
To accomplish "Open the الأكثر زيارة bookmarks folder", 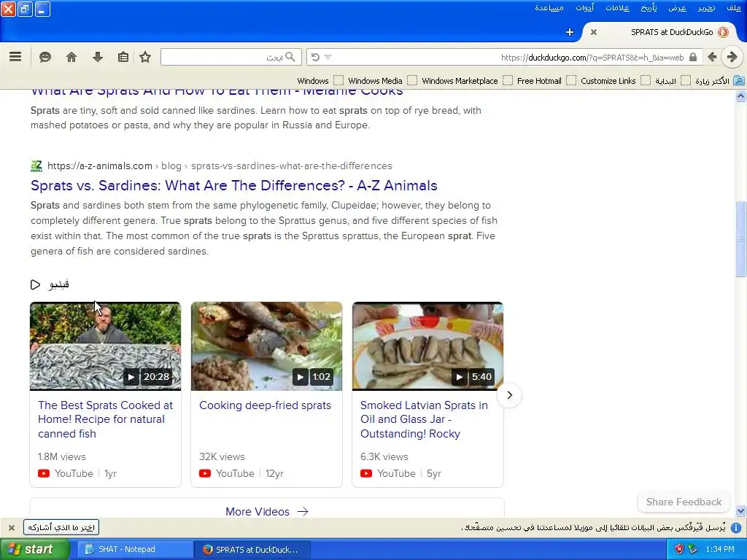I will click(719, 81).
